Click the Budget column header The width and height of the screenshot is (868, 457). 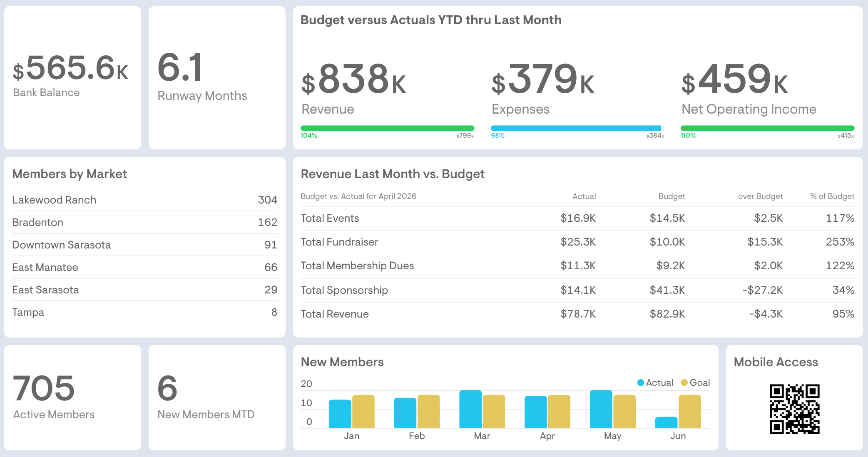(672, 196)
